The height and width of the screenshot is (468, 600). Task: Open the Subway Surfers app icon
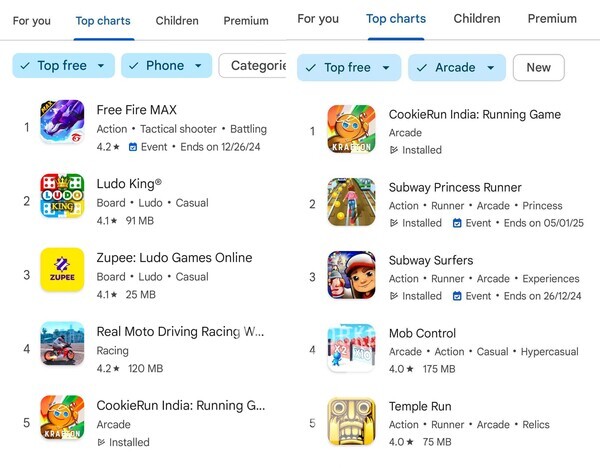(352, 276)
